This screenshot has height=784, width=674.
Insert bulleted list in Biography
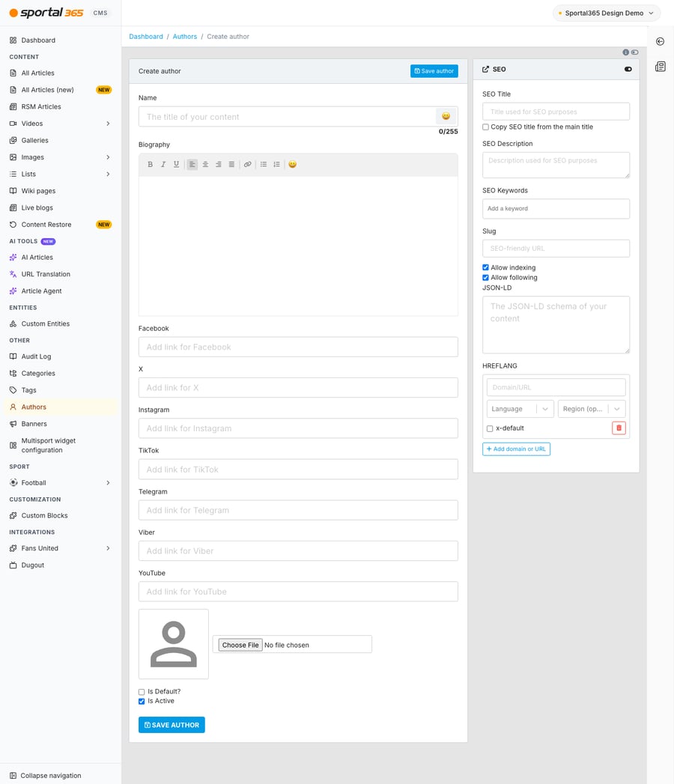pyautogui.click(x=264, y=165)
